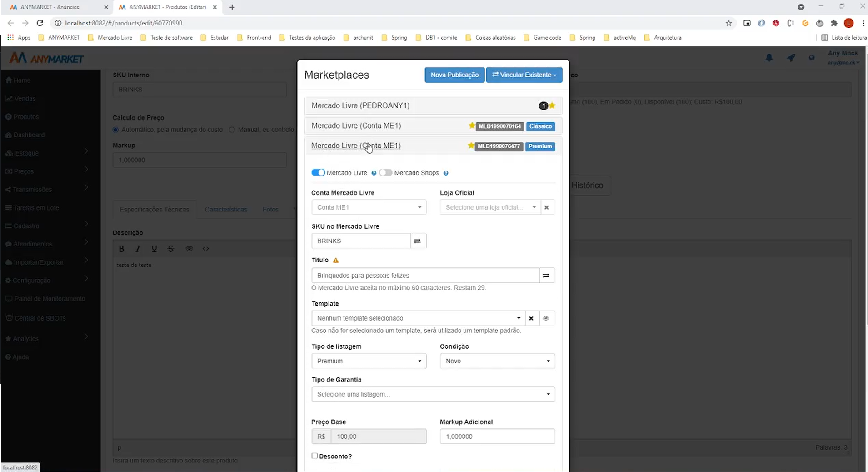Apply Bold in the description editor
Viewport: 868px width, 472px height.
(121, 249)
